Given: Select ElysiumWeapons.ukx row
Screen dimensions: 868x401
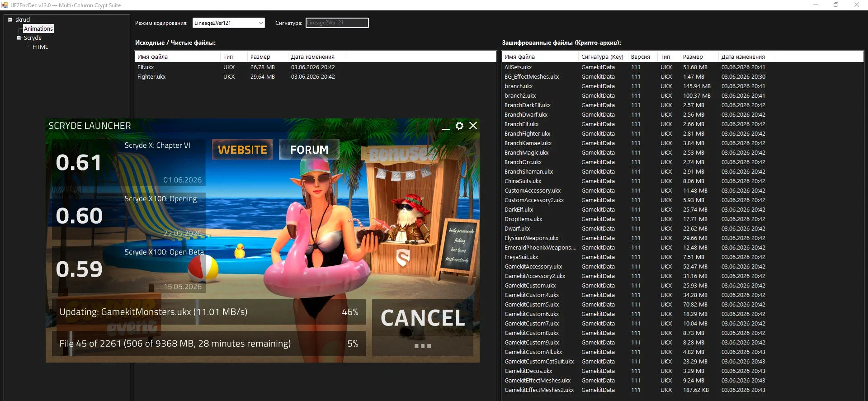Looking at the screenshot, I should (x=683, y=238).
